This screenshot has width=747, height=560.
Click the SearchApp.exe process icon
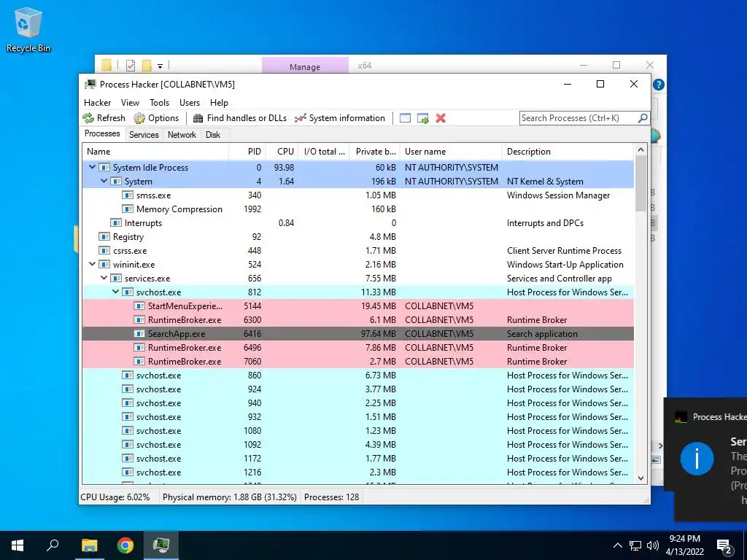[139, 334]
